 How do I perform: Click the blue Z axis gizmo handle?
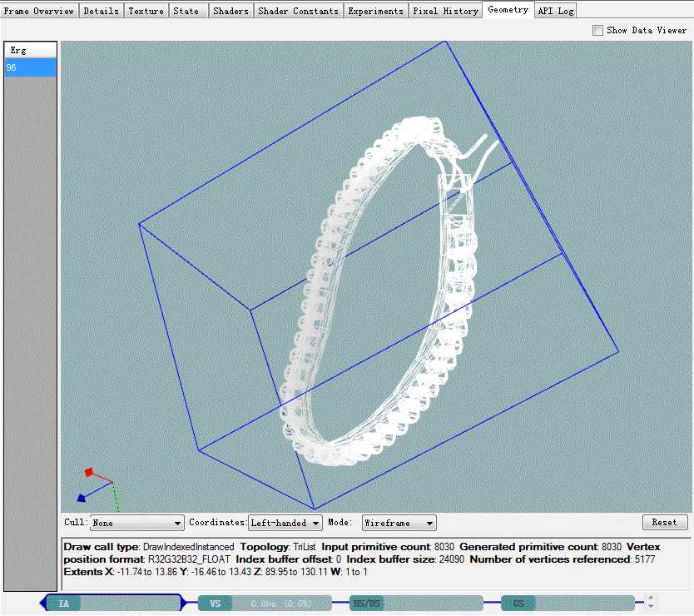pyautogui.click(x=81, y=498)
